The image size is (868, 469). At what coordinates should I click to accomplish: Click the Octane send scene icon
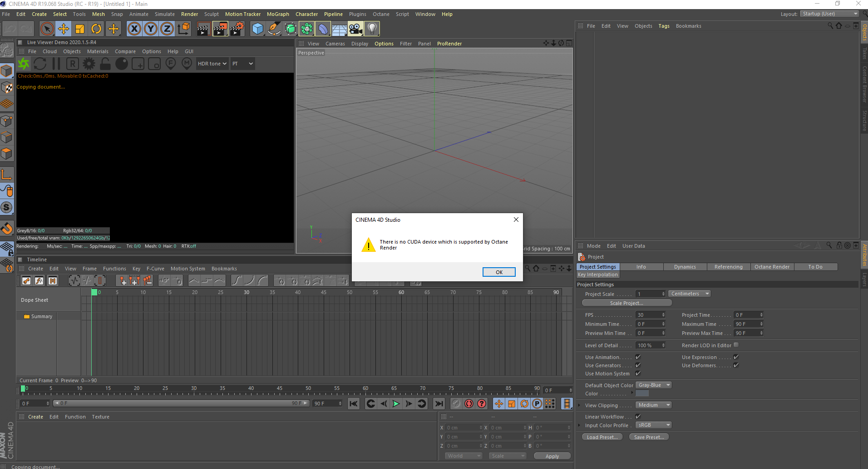tap(24, 64)
